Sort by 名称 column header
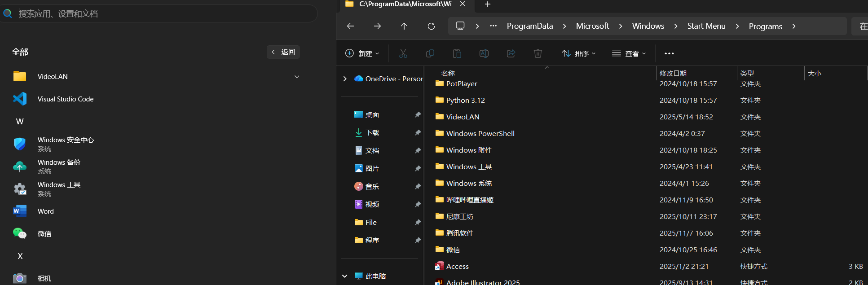This screenshot has height=285, width=868. tap(448, 73)
